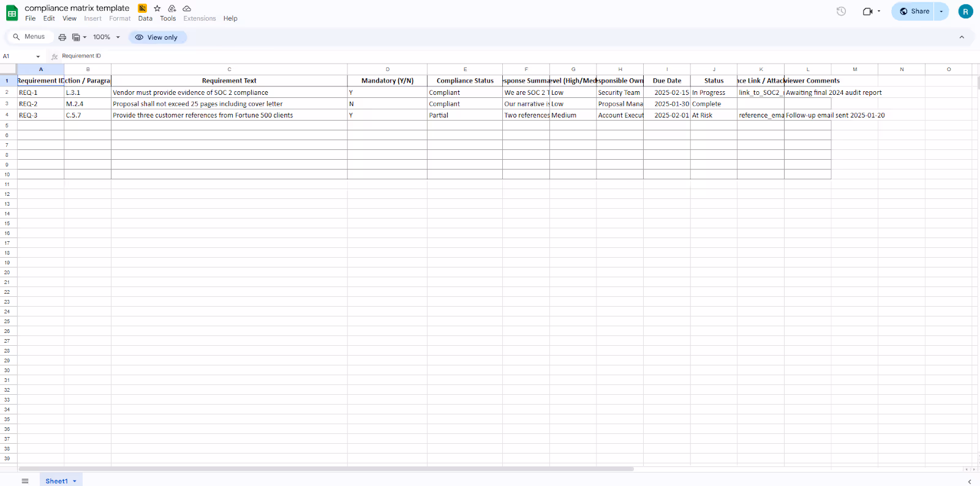Viewport: 980px width, 486px height.
Task: Open the all sheets list icon
Action: (x=25, y=481)
